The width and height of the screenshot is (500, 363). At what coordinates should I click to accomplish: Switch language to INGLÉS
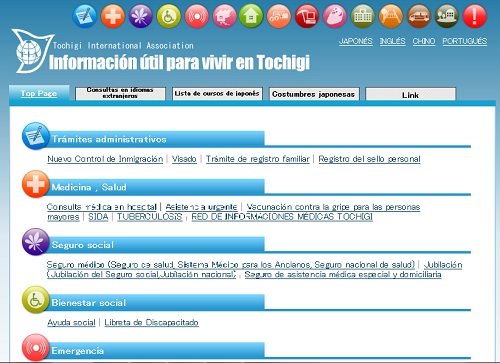tap(392, 41)
